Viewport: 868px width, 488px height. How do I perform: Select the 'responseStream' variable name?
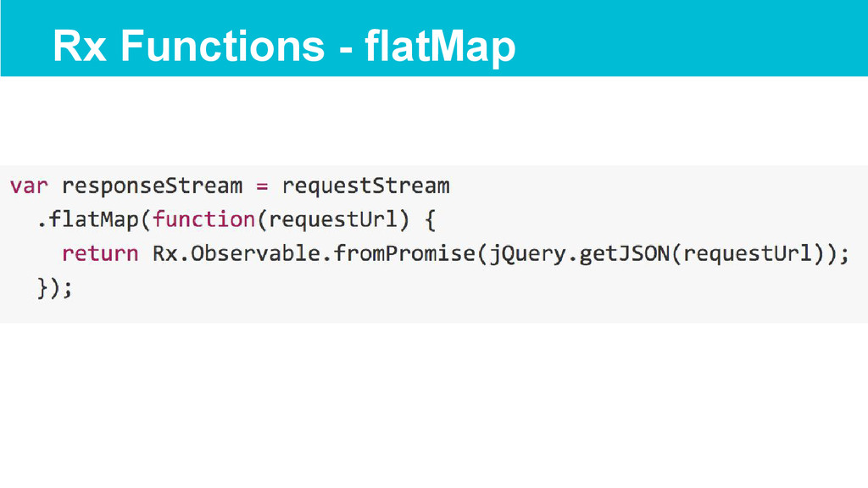pyautogui.click(x=152, y=186)
